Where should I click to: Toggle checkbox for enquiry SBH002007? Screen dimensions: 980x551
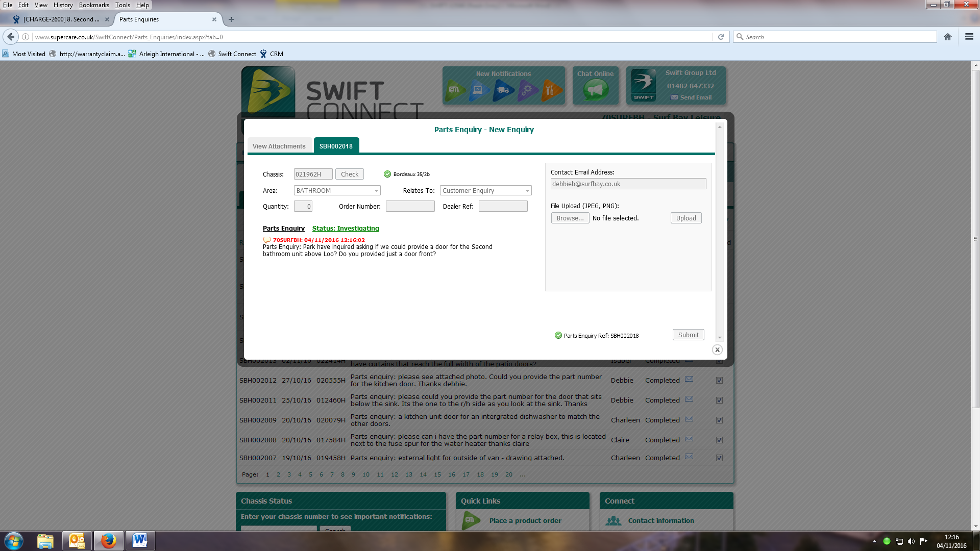(x=719, y=458)
